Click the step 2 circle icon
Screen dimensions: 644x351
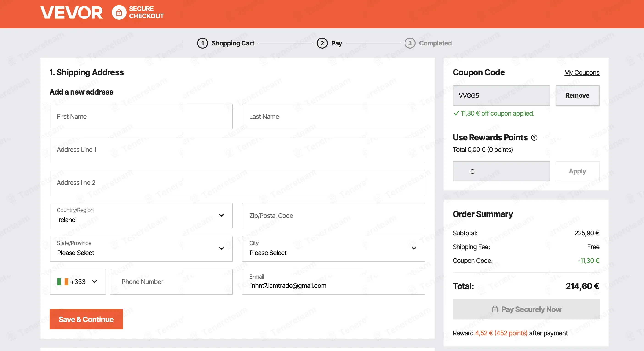(322, 43)
